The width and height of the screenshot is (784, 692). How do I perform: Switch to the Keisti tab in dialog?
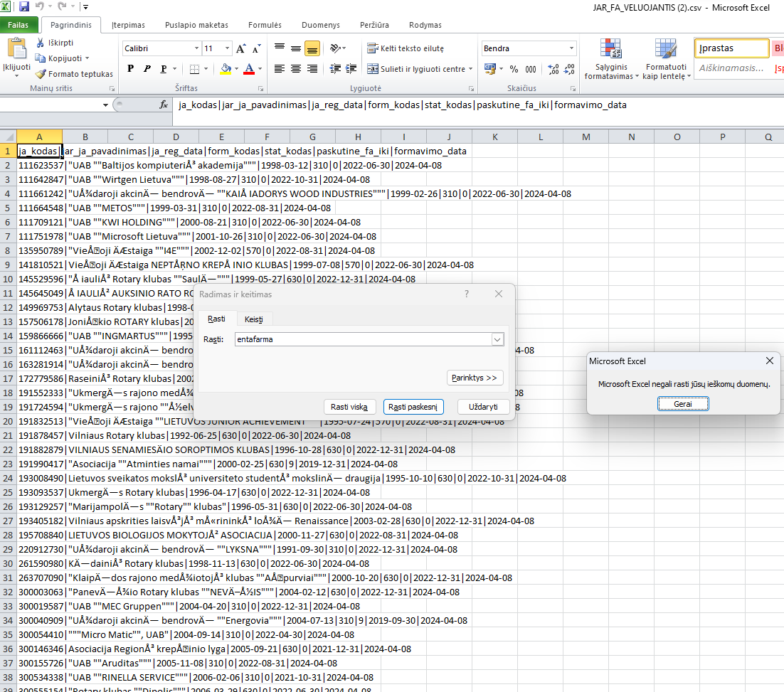(253, 319)
